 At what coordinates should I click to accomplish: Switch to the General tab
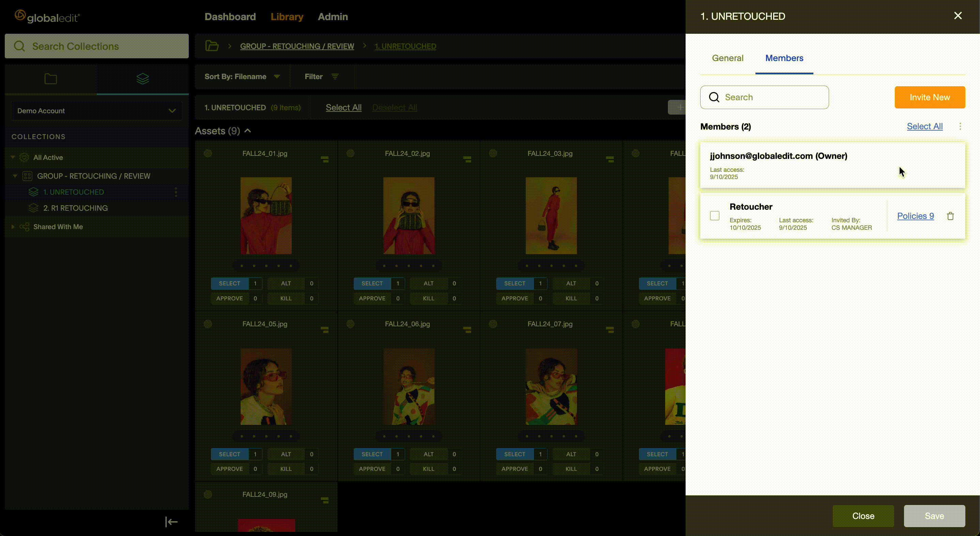[728, 58]
